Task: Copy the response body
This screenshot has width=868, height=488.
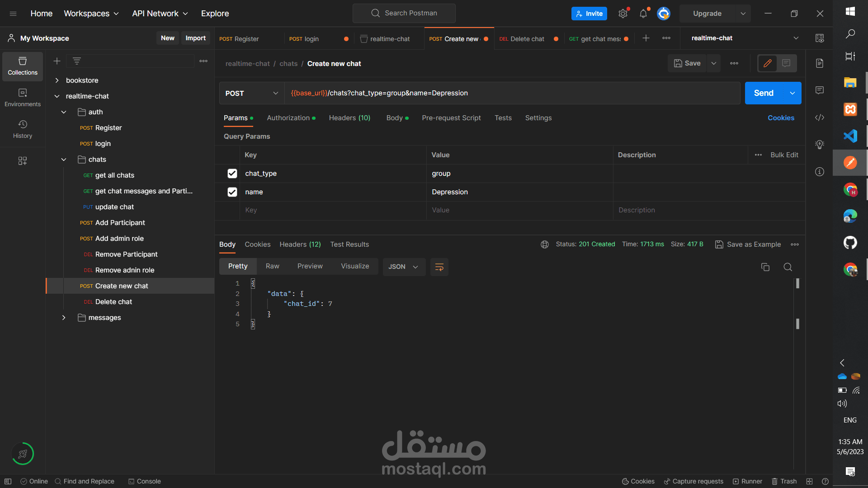Action: [765, 267]
